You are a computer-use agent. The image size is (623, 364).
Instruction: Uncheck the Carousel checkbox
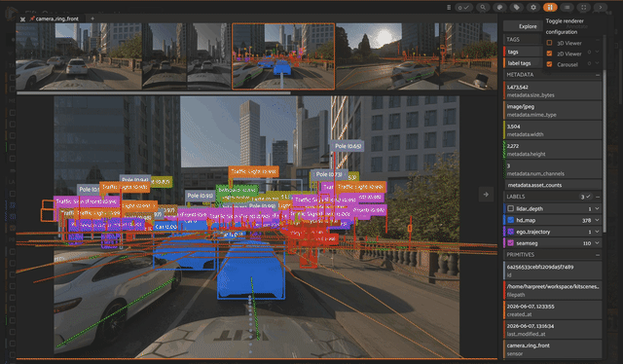[549, 64]
